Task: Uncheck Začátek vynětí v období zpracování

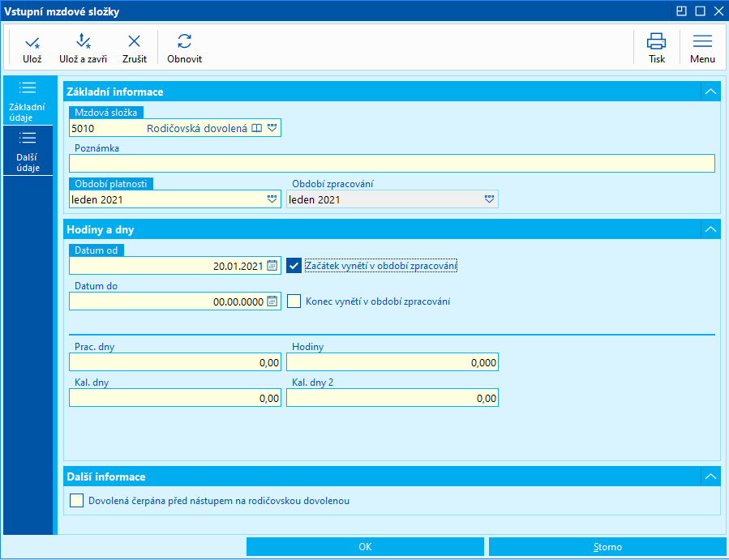Action: pos(294,265)
